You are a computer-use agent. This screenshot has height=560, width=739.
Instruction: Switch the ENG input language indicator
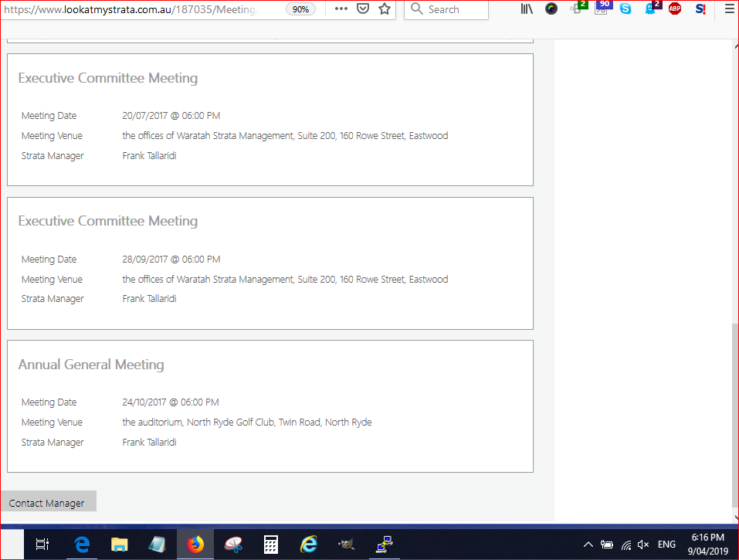pos(666,545)
